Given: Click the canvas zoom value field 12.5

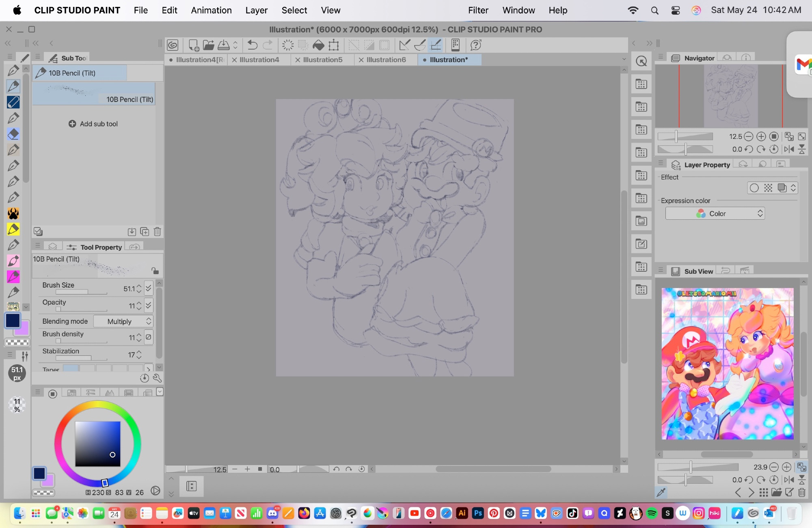Looking at the screenshot, I should (x=220, y=469).
